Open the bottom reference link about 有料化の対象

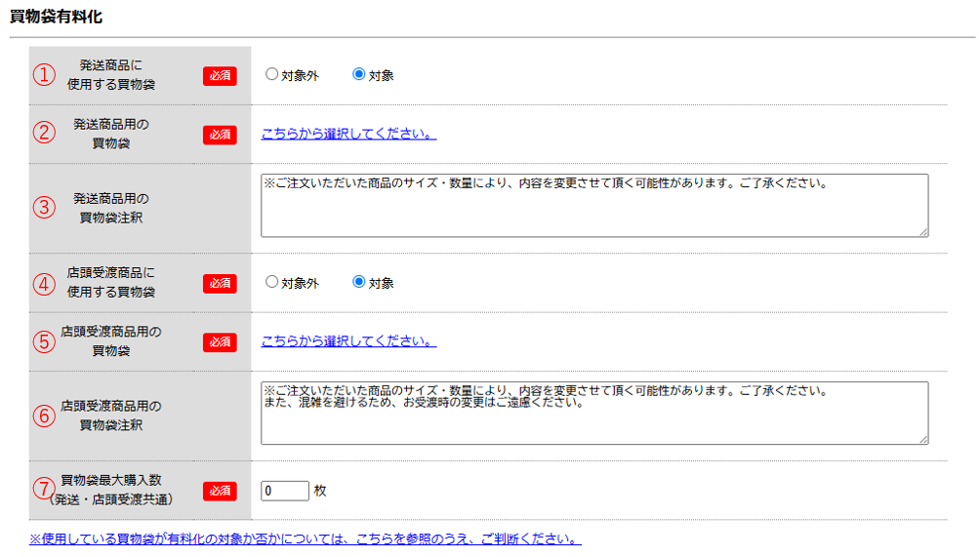(x=305, y=538)
